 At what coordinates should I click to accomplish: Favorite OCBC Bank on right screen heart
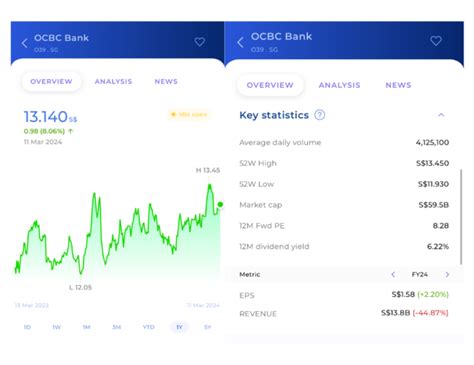pyautogui.click(x=436, y=41)
